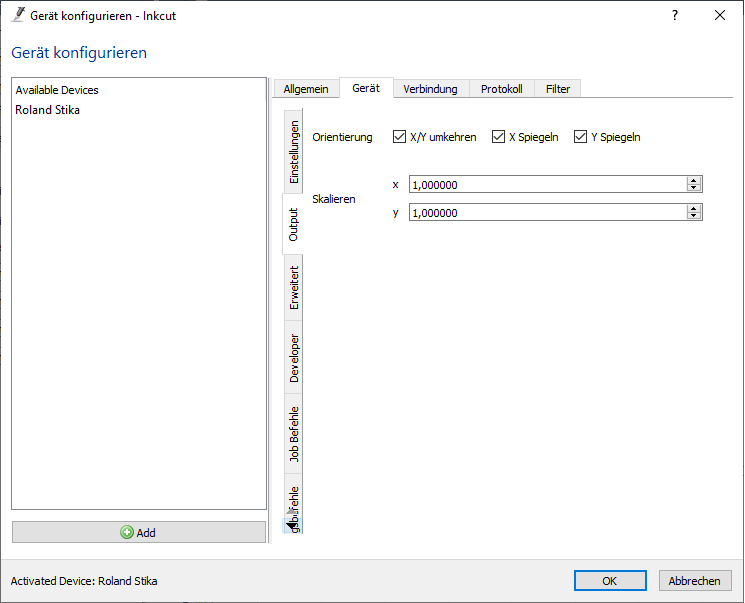This screenshot has width=745, height=603.
Task: Increase the x scale value with up arrow
Action: point(693,181)
